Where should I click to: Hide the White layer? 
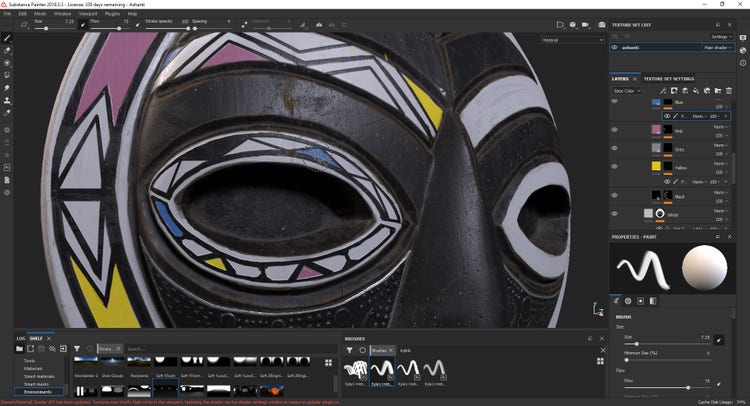tap(615, 213)
